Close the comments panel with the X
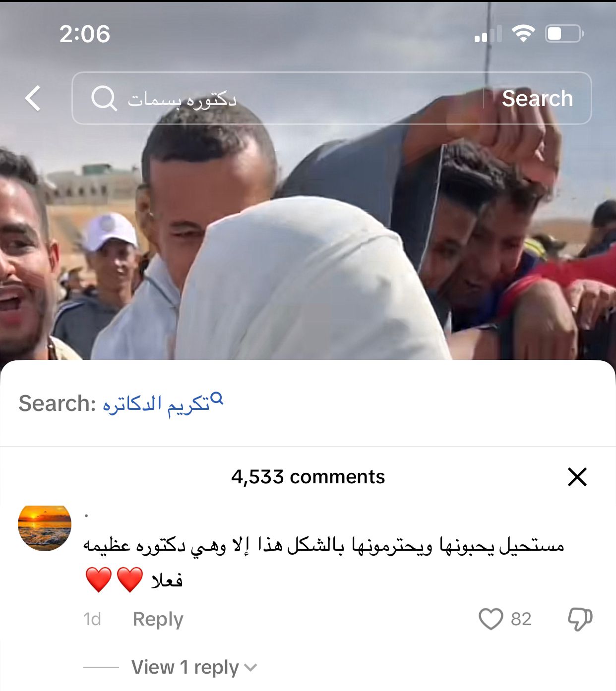Image resolution: width=616 pixels, height=691 pixels. [x=577, y=477]
